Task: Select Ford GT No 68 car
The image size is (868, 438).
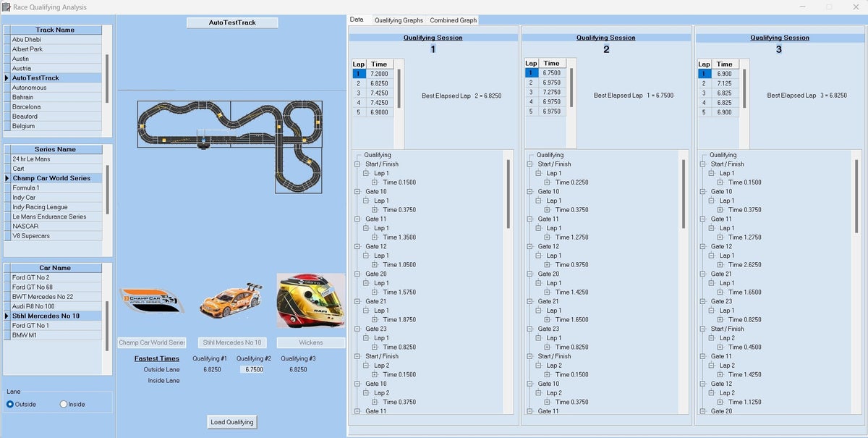Action: click(56, 287)
